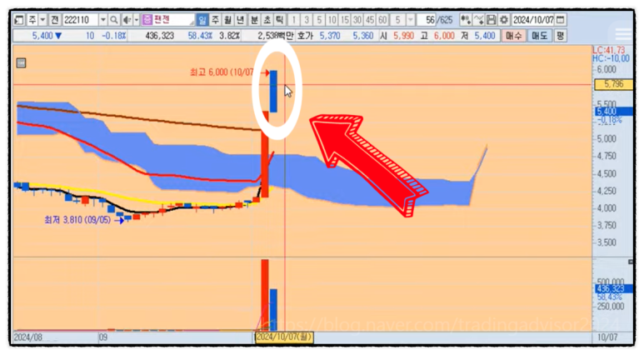Click the 평 button next to 매도
The image size is (644, 355).
(560, 36)
